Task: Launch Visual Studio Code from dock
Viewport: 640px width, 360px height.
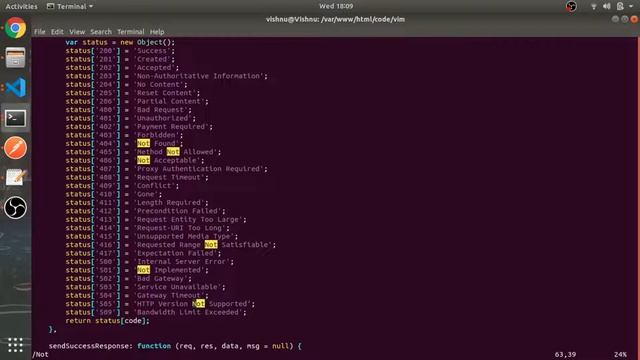Action: 16,87
